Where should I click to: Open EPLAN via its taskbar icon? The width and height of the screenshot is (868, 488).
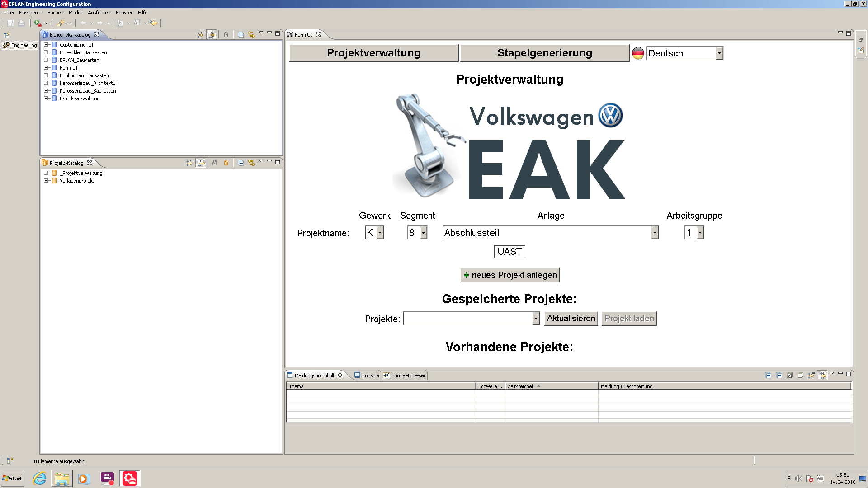(x=129, y=478)
